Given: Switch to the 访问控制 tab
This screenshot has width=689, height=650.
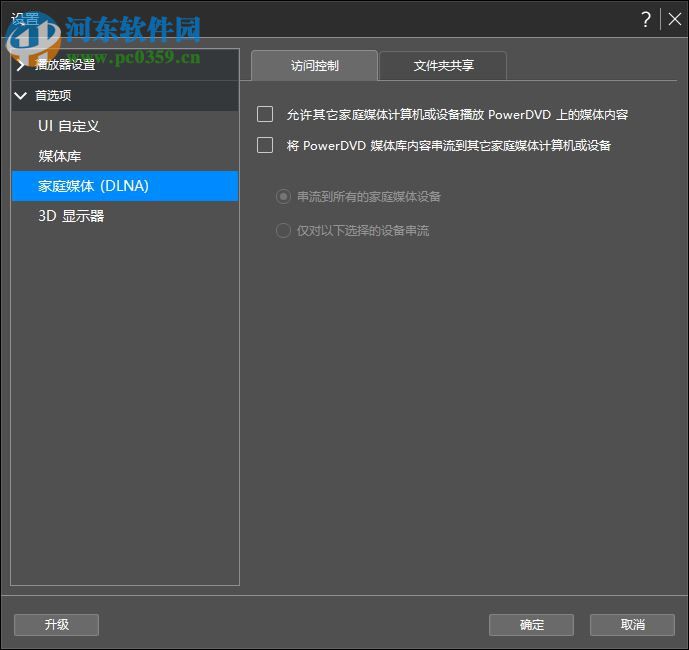Looking at the screenshot, I should [x=315, y=65].
